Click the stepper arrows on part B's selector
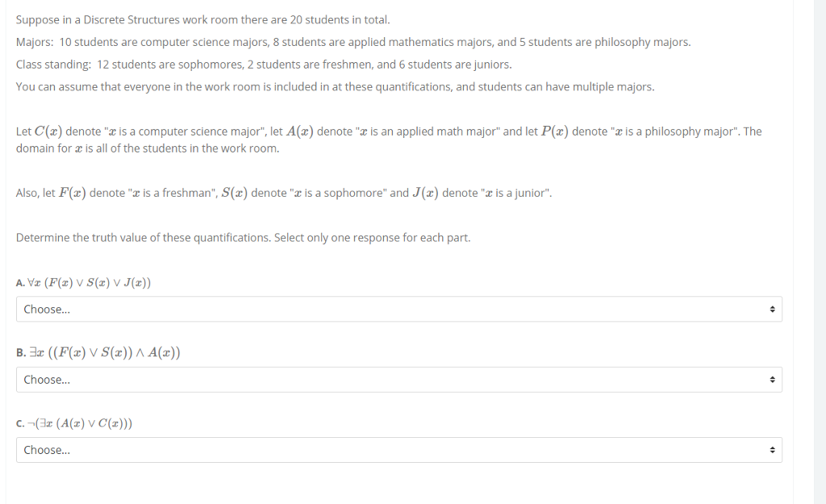This screenshot has width=826, height=504. 772,379
